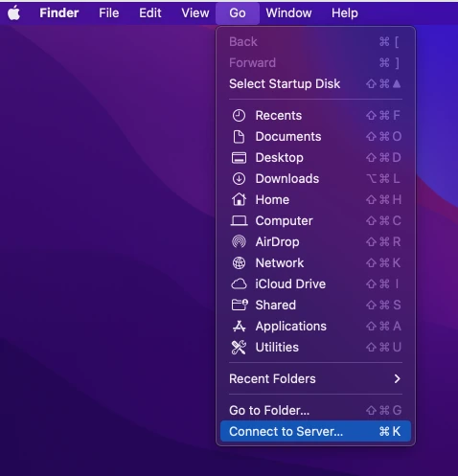Screen dimensions: 458x476
Task: Open the Finder menu
Action: [x=59, y=13]
